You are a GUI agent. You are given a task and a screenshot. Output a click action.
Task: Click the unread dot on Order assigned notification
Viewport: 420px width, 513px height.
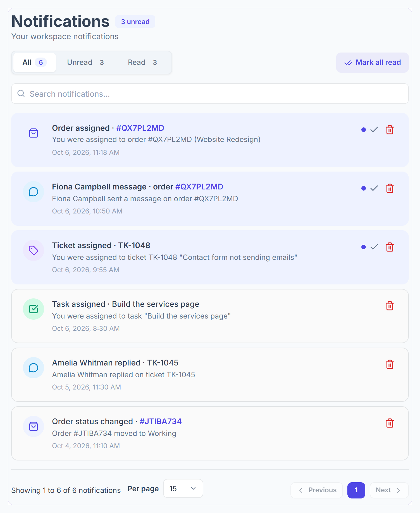[x=364, y=130]
